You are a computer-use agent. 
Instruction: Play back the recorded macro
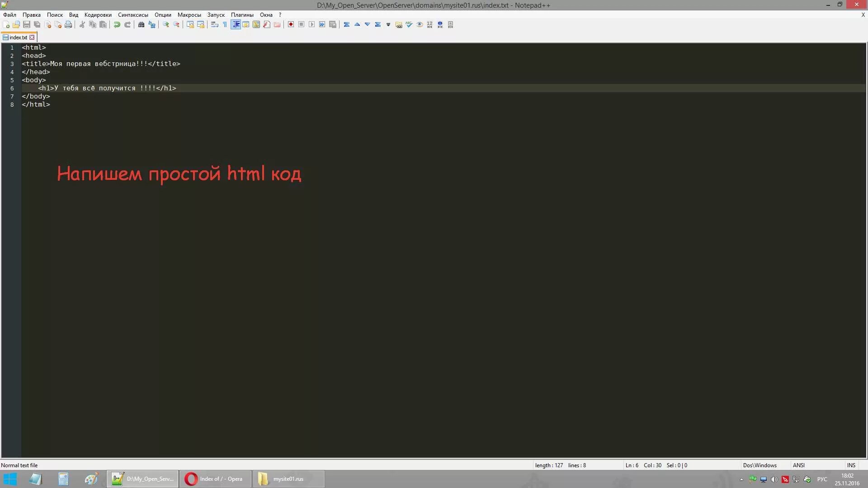(312, 24)
